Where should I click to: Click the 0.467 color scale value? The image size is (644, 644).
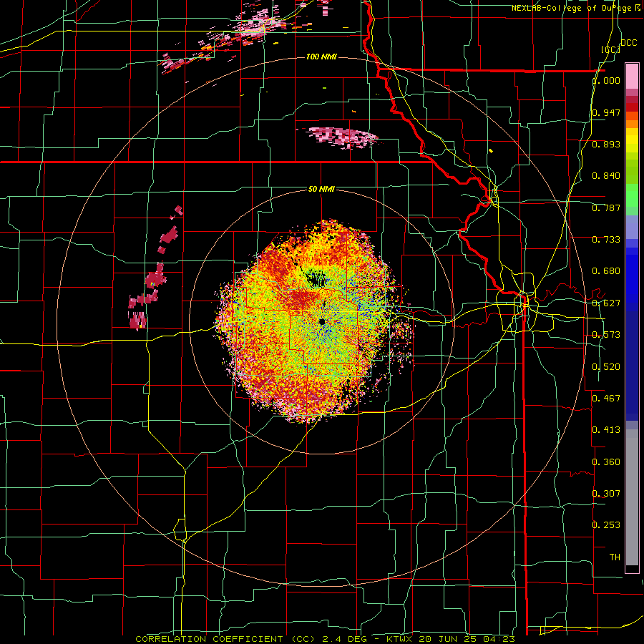[606, 398]
